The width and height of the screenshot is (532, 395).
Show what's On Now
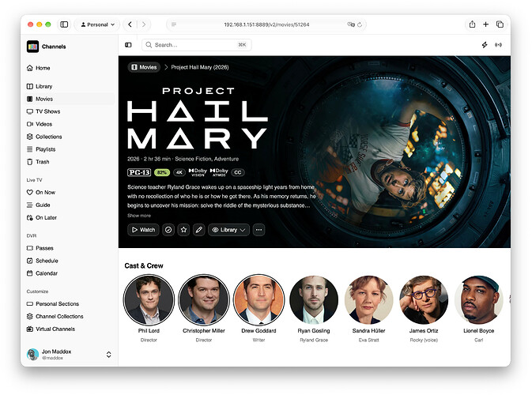click(x=41, y=192)
